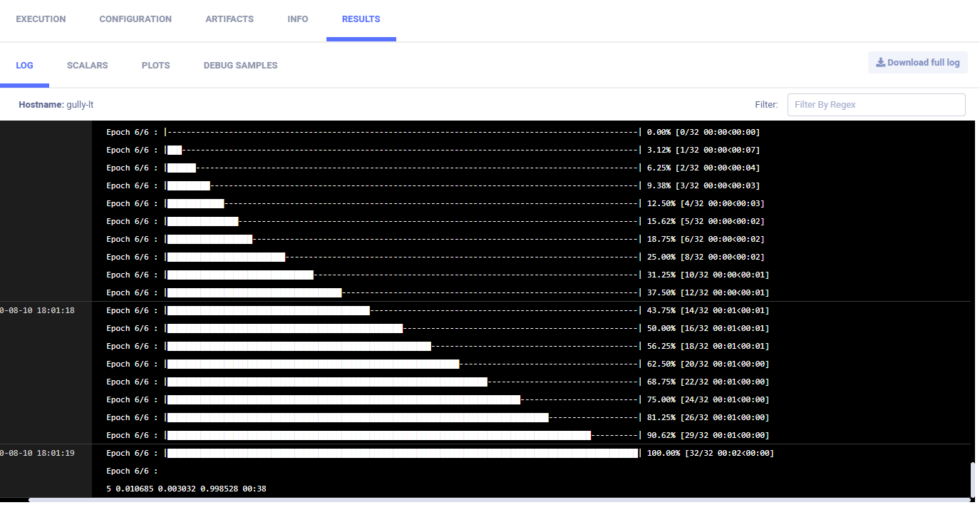Click the download arrow icon
980x505 pixels.
click(x=880, y=63)
